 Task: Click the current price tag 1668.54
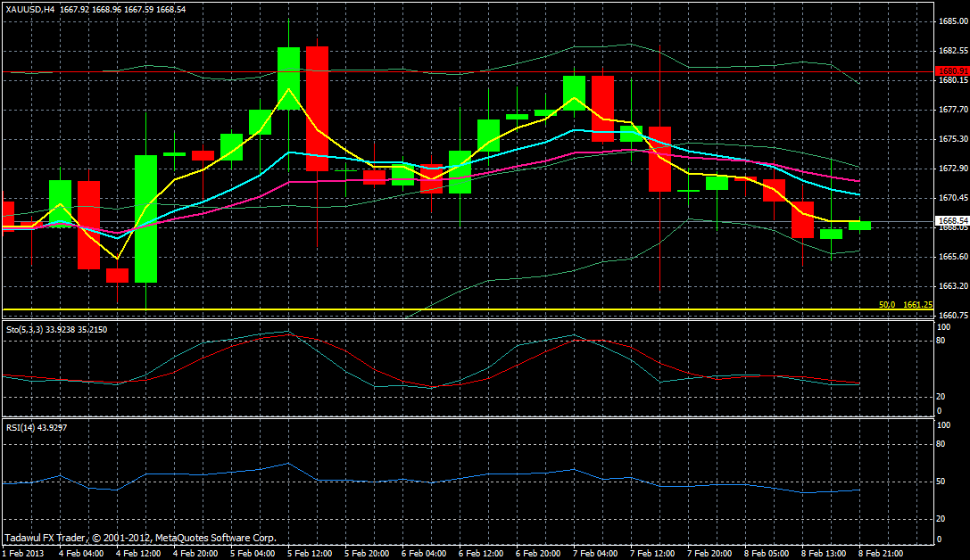click(x=953, y=220)
